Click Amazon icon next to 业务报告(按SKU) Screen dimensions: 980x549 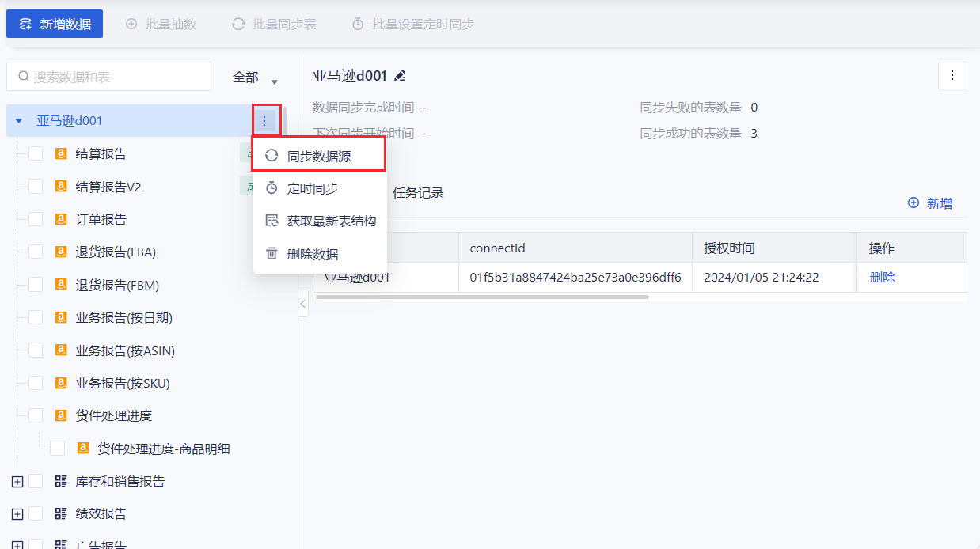click(61, 383)
